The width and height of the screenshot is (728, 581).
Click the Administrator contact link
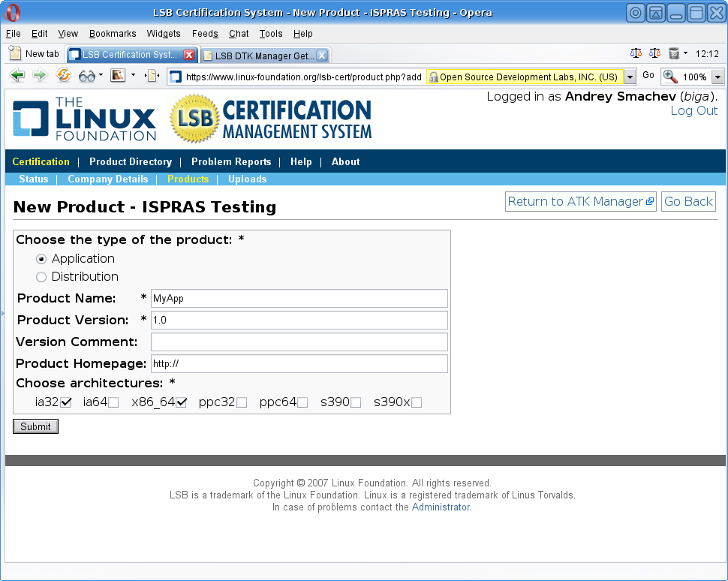[441, 507]
